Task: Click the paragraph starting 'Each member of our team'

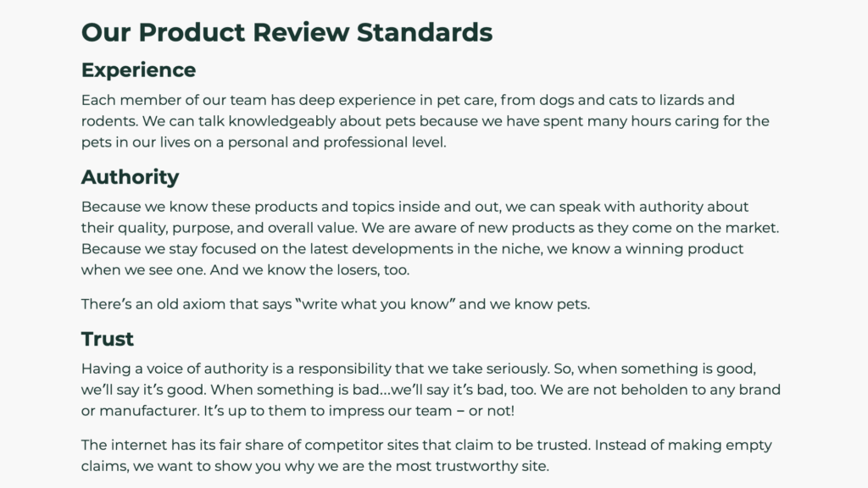Action: pyautogui.click(x=426, y=121)
